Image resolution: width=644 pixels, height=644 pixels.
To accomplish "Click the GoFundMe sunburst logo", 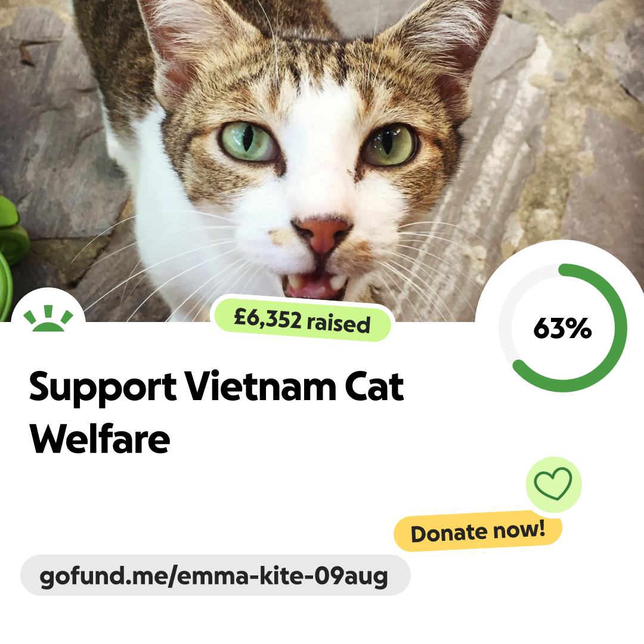I will (x=48, y=318).
